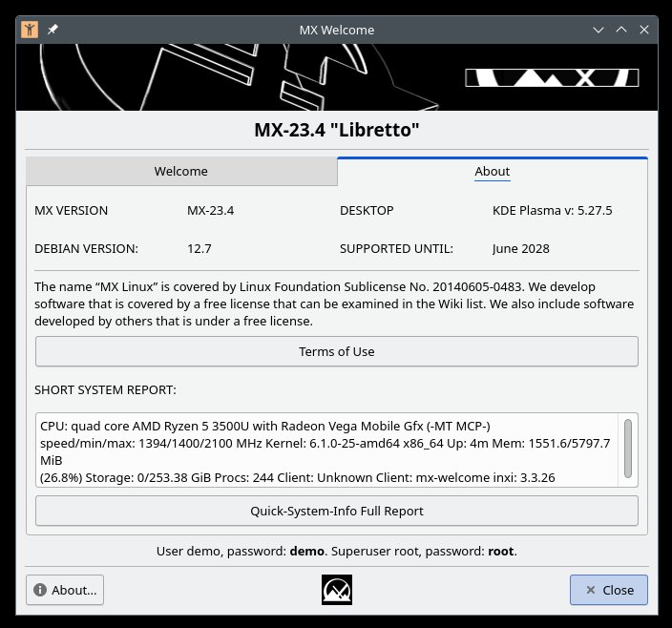The height and width of the screenshot is (628, 672).
Task: Switch to the Welcome tab
Action: coord(181,171)
